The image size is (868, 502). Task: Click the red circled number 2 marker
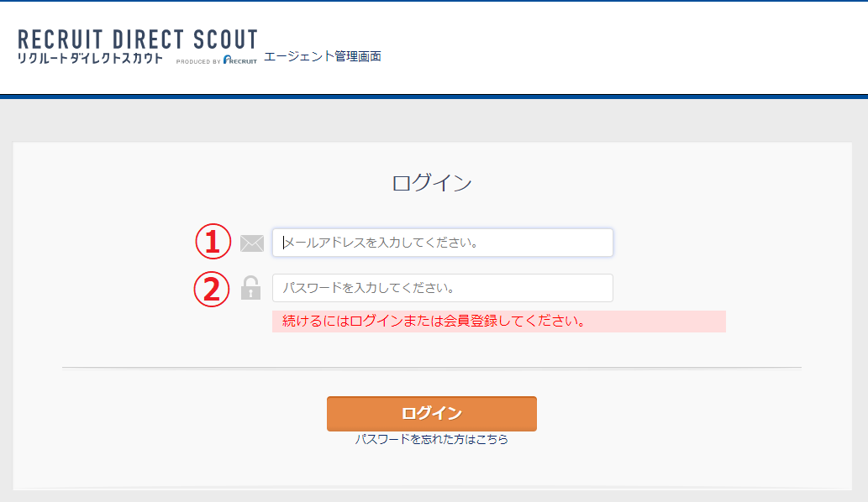pos(212,289)
